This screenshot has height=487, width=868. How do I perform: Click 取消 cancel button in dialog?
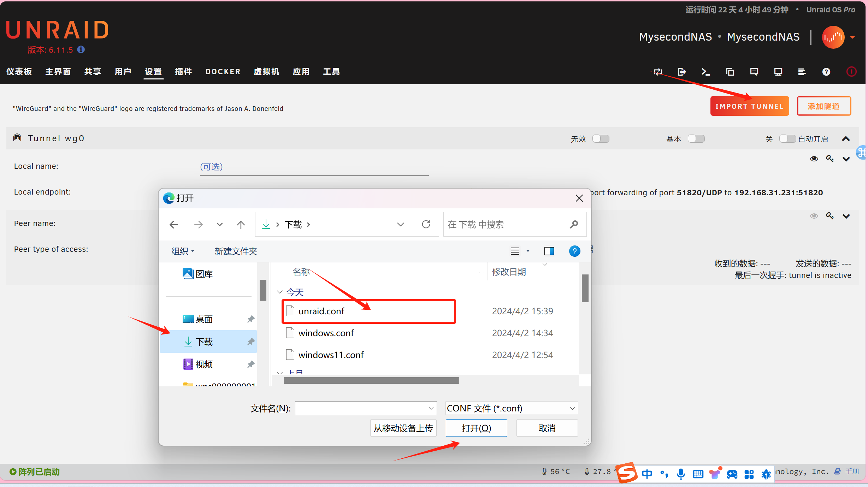(547, 428)
